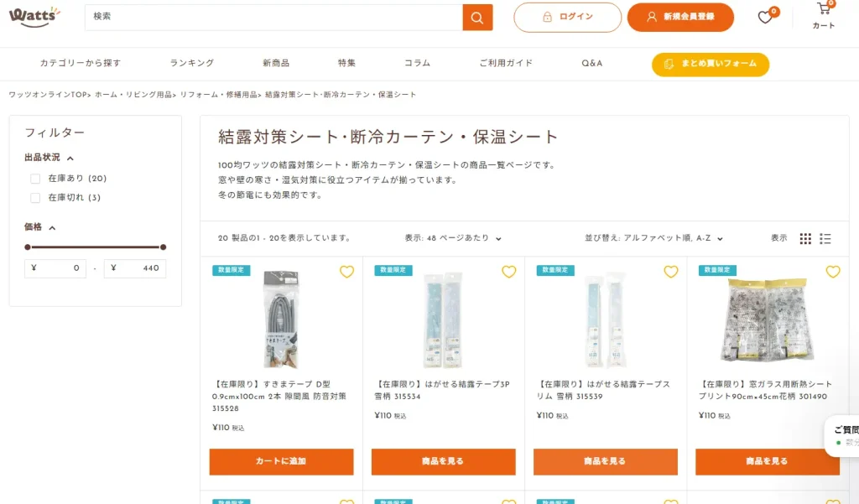859x504 pixels.
Task: Click the ログイン button
Action: point(567,17)
